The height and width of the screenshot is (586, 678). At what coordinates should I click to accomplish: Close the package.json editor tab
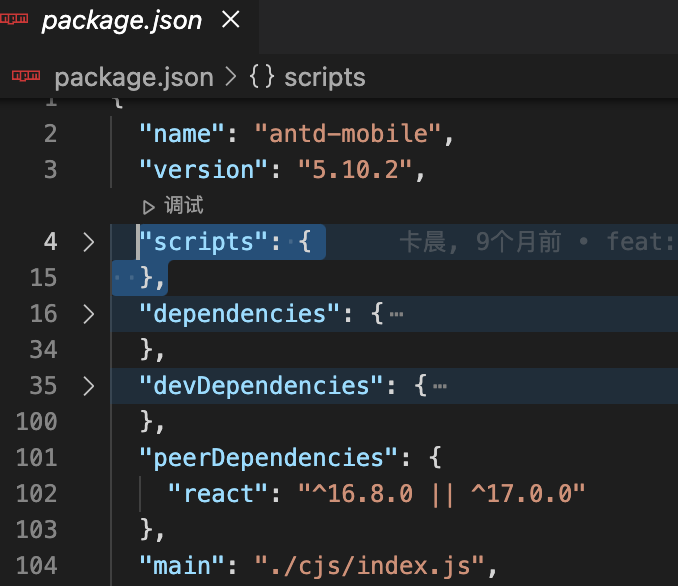229,20
